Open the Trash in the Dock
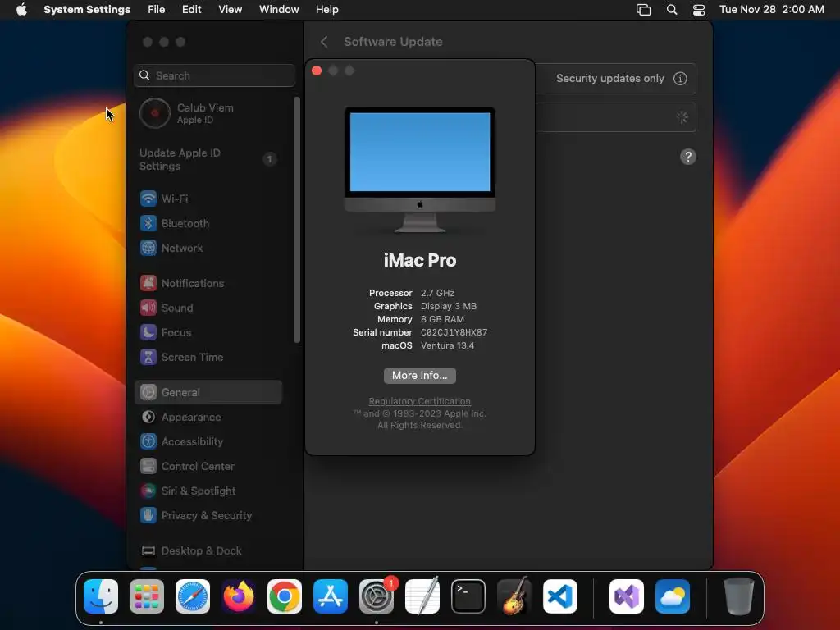840x630 pixels. [739, 596]
